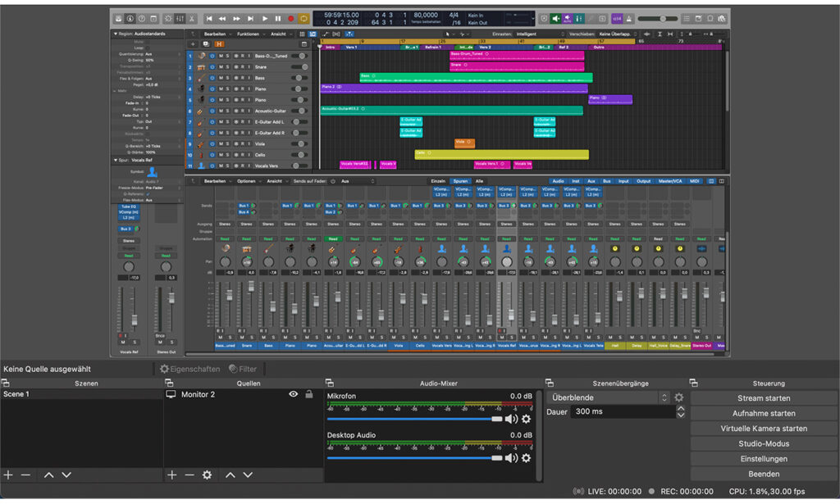Switch mixer view to Einzeln
Image resolution: width=840 pixels, height=504 pixels.
(x=438, y=181)
